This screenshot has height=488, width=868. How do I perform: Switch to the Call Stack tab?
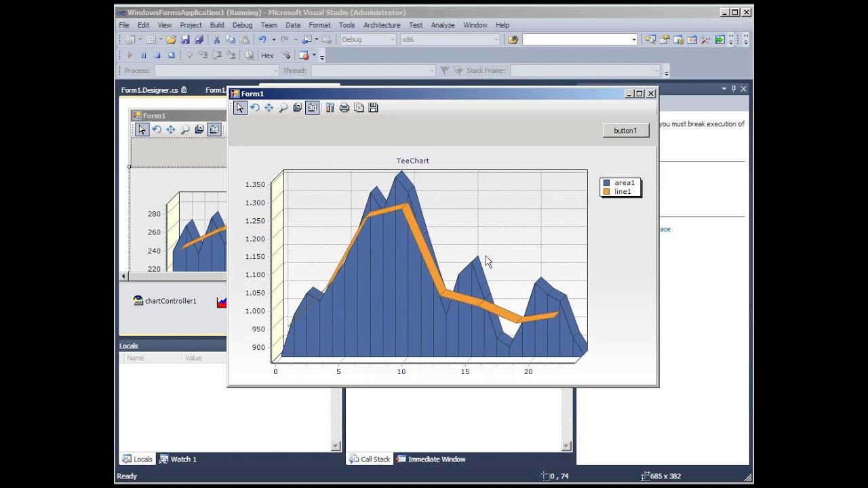click(x=370, y=459)
